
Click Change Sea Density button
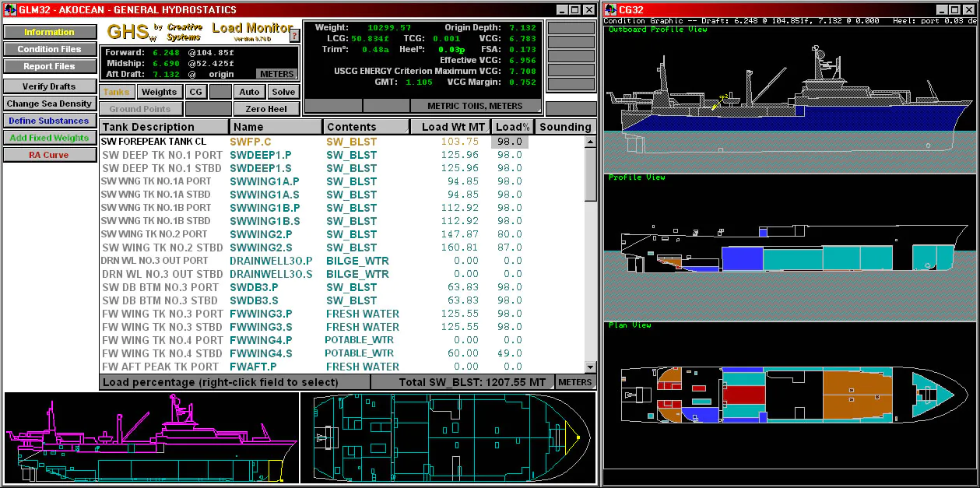pyautogui.click(x=49, y=104)
